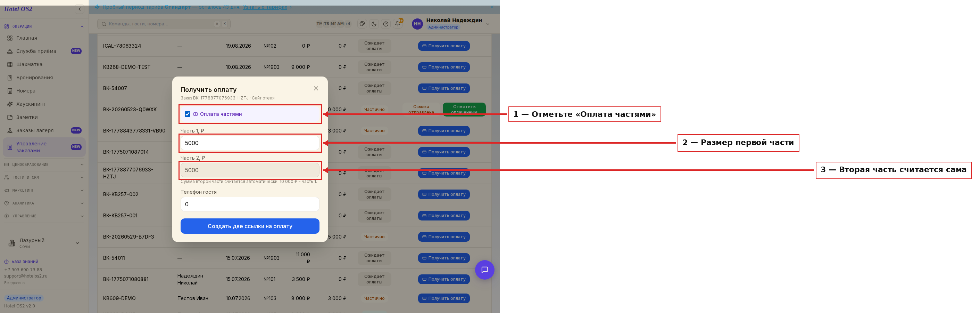Screen dimensions: 980x313
Task: Select «Управление заказами» in the sidebar
Action: [44, 147]
